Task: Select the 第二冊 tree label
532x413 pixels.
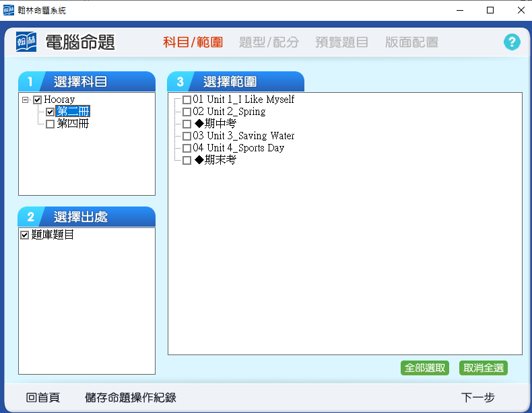Action: pyautogui.click(x=73, y=112)
